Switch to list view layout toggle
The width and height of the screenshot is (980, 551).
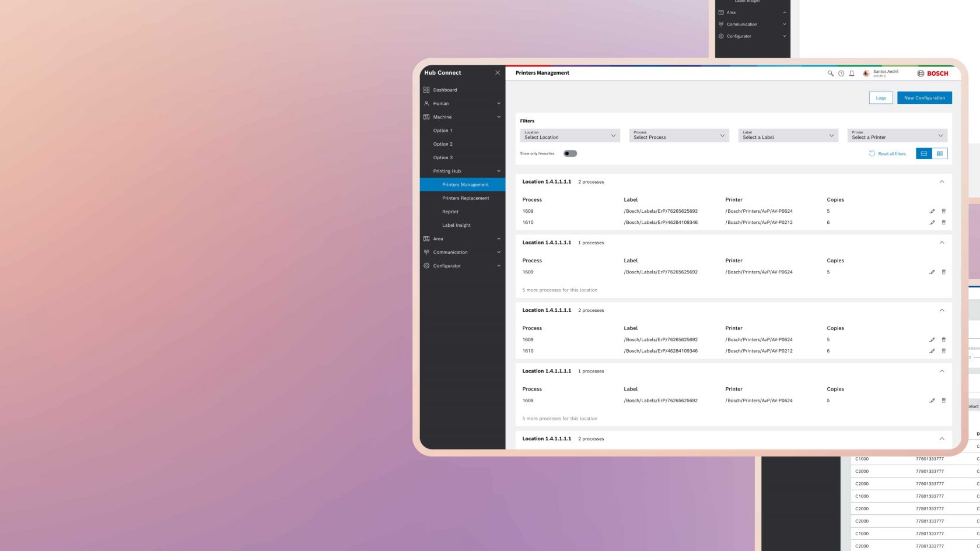(924, 153)
